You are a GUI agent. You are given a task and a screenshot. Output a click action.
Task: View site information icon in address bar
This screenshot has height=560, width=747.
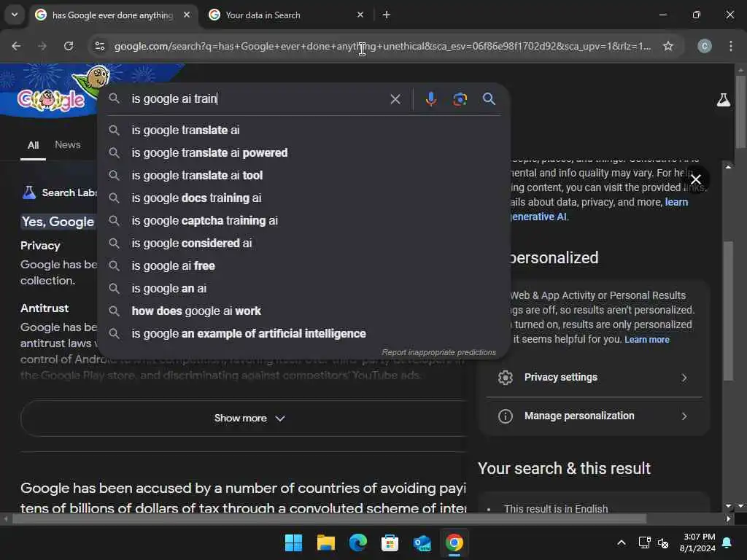pyautogui.click(x=100, y=46)
